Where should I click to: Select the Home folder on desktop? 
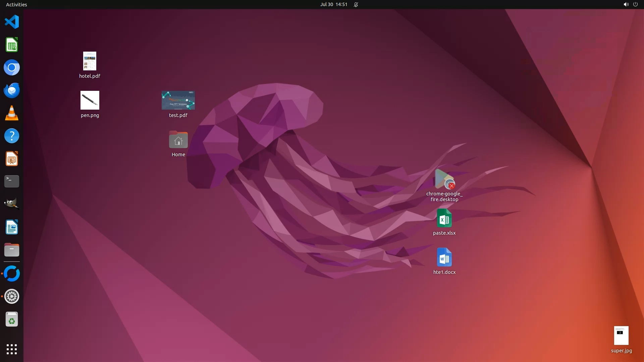pyautogui.click(x=178, y=140)
